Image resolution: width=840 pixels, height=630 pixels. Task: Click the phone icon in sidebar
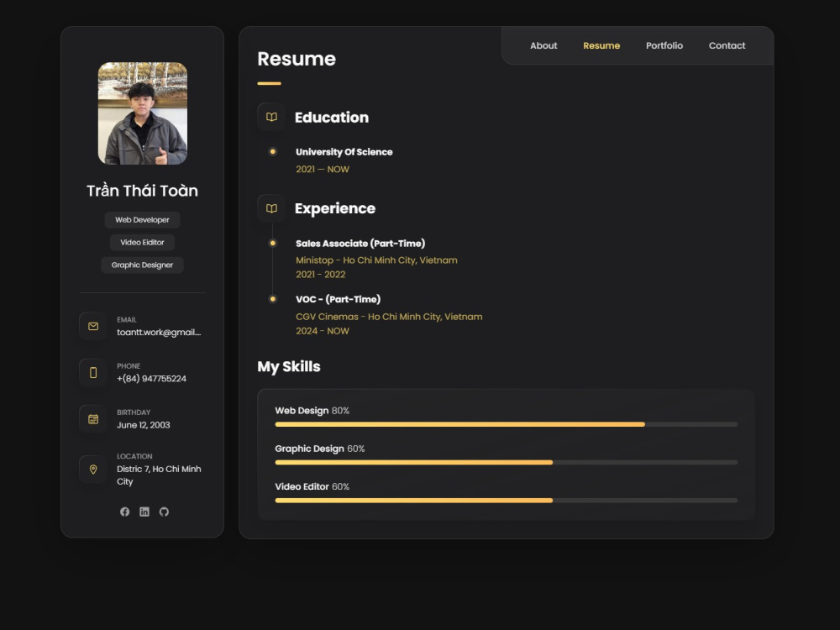tap(93, 372)
